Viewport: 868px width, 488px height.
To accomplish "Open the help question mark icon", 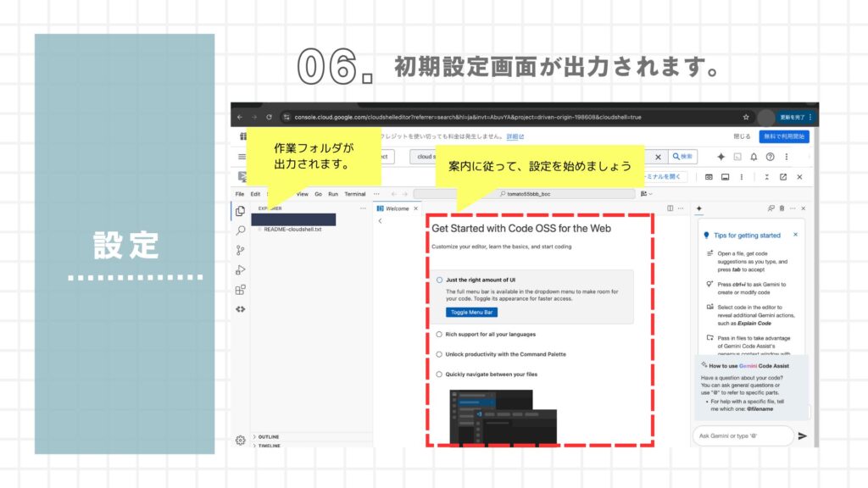I will pyautogui.click(x=770, y=157).
